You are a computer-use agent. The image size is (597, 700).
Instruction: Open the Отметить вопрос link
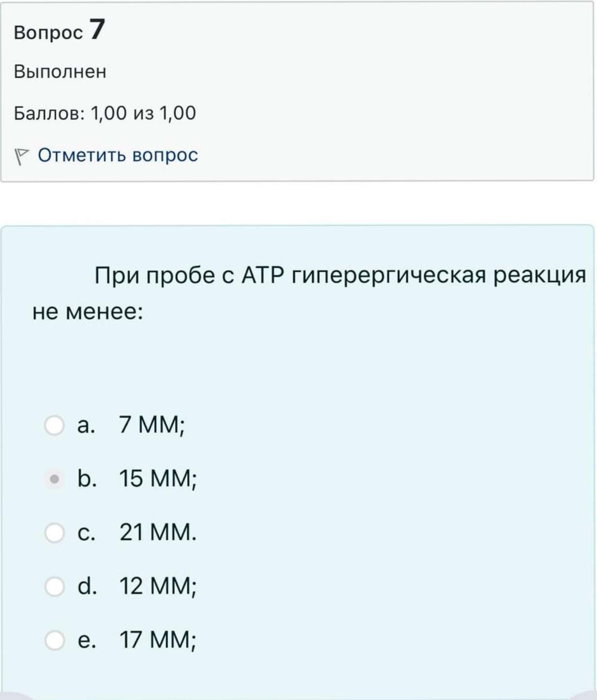118,155
